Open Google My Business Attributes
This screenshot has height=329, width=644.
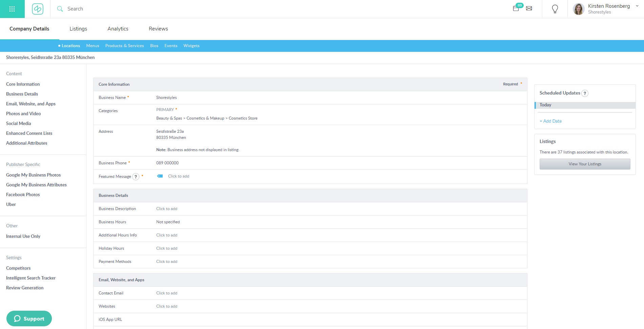[x=36, y=185]
